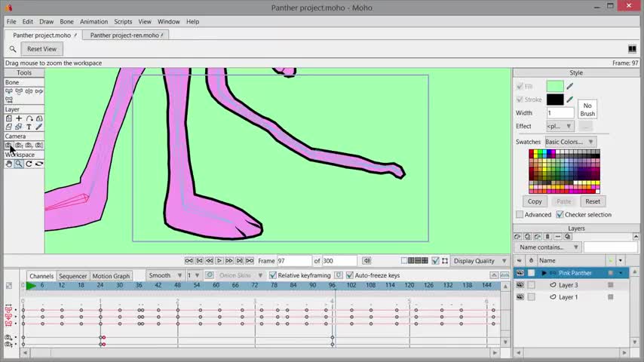
Task: Select the Text layer tool
Action: click(29, 127)
